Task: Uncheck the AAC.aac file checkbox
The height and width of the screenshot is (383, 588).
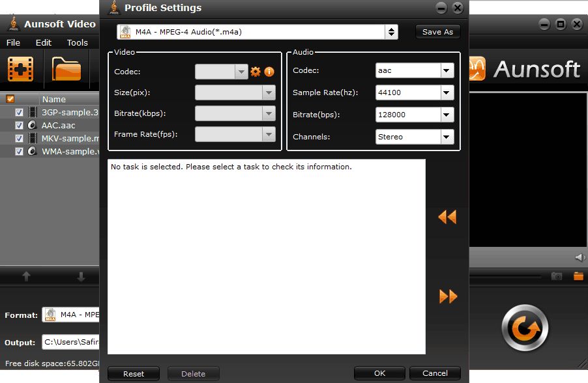Action: coord(19,126)
